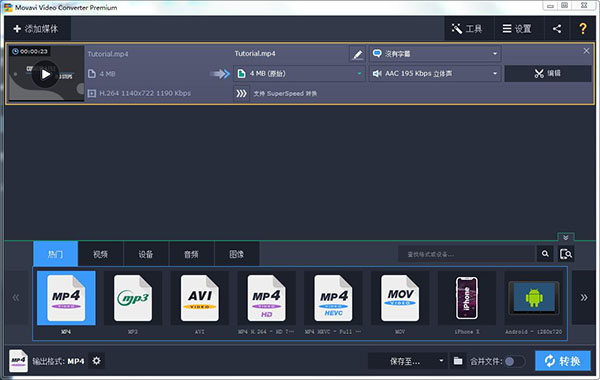Click the detect device icon
The image size is (600, 380).
click(566, 254)
